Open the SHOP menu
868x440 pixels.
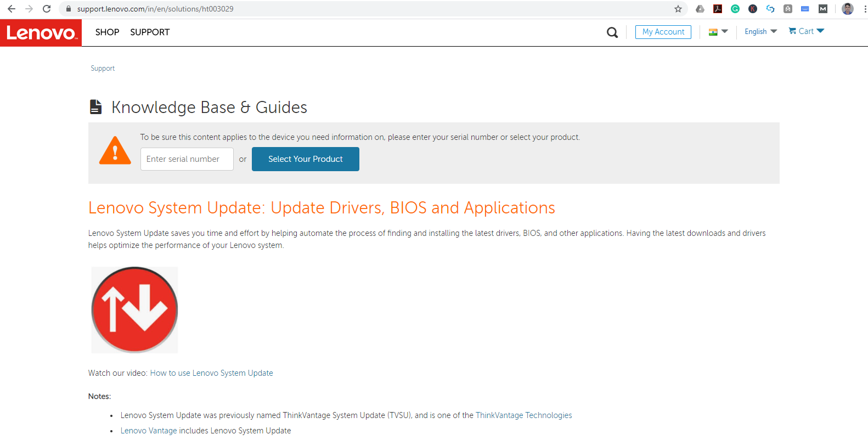coord(107,32)
